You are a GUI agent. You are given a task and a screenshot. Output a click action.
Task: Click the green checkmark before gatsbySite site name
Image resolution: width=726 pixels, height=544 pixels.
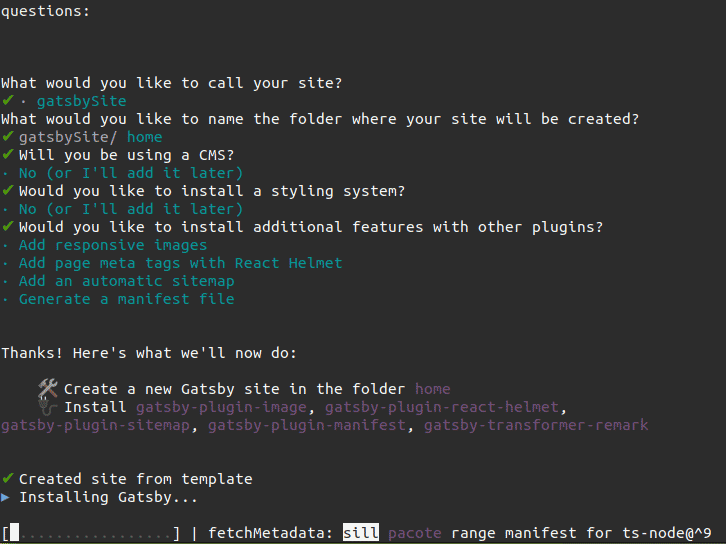(x=7, y=100)
